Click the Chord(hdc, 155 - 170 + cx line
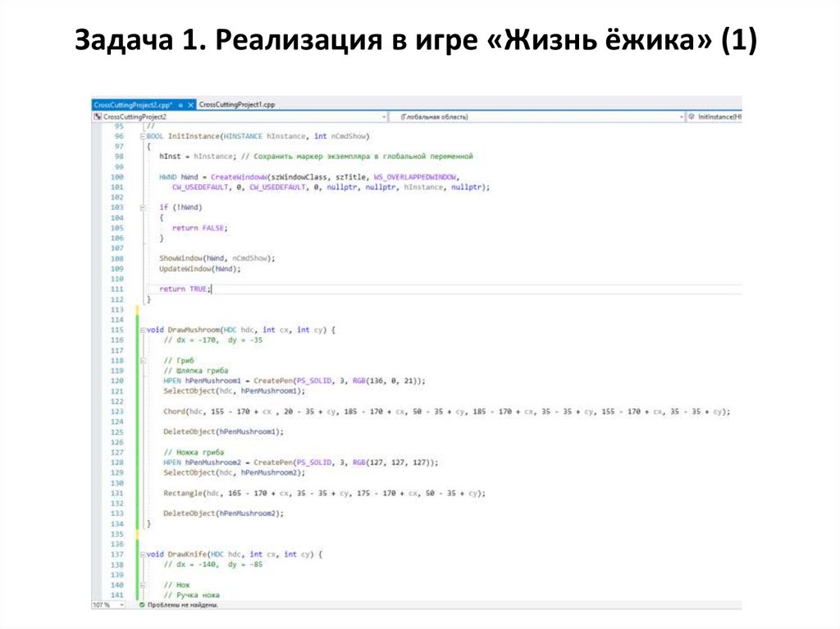Image resolution: width=840 pixels, height=629 pixels. click(447, 412)
